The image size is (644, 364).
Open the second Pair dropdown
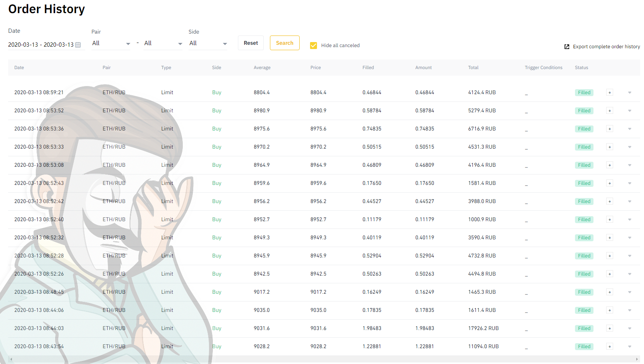point(163,43)
